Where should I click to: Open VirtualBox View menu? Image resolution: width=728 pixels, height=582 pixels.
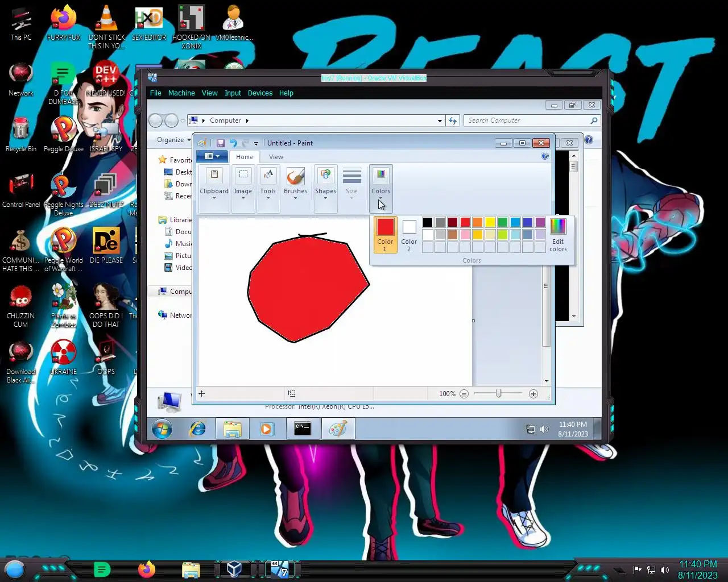209,93
